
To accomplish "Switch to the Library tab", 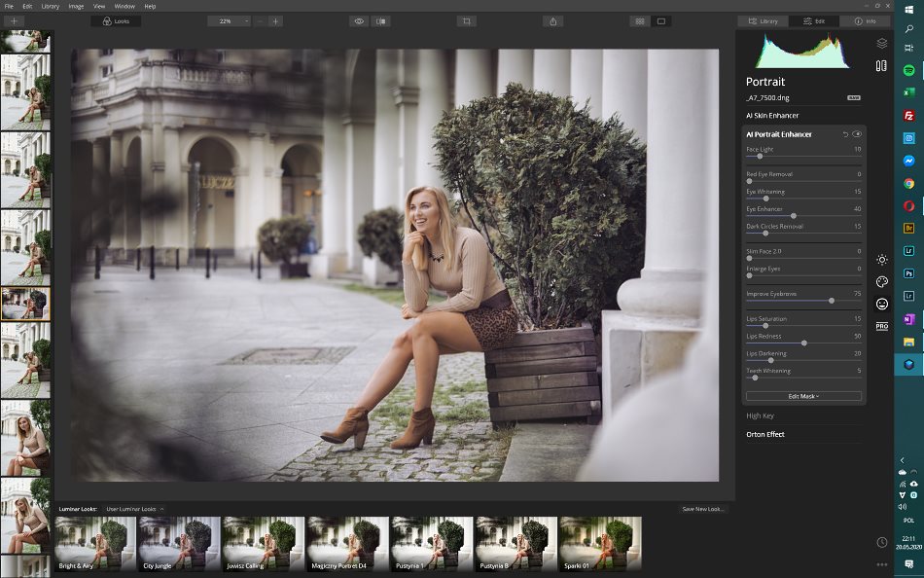I will (764, 21).
